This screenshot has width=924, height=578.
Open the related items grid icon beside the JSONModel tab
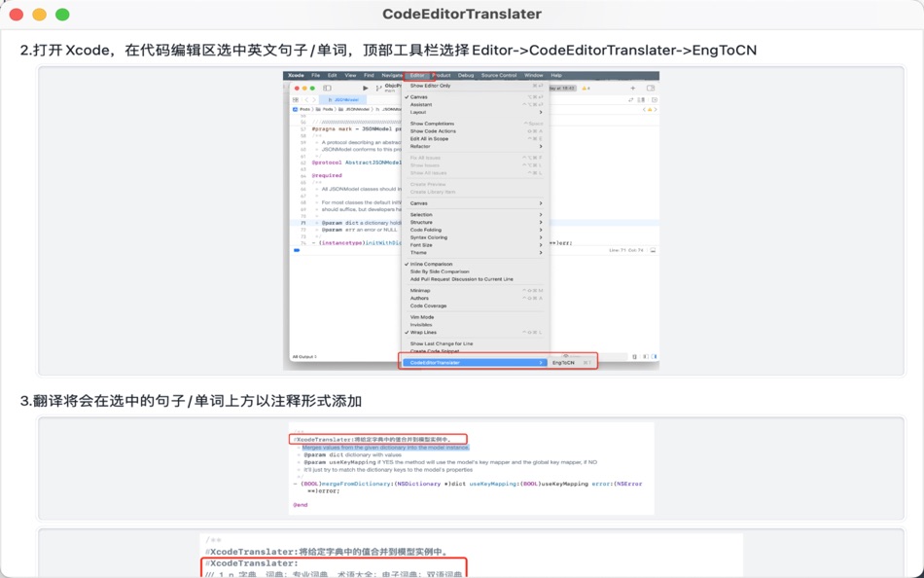(x=296, y=99)
